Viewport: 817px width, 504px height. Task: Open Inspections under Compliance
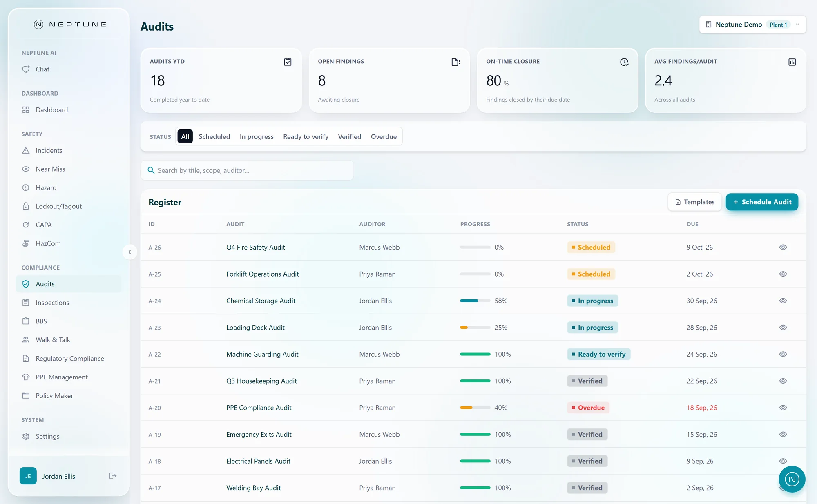pyautogui.click(x=69, y=303)
